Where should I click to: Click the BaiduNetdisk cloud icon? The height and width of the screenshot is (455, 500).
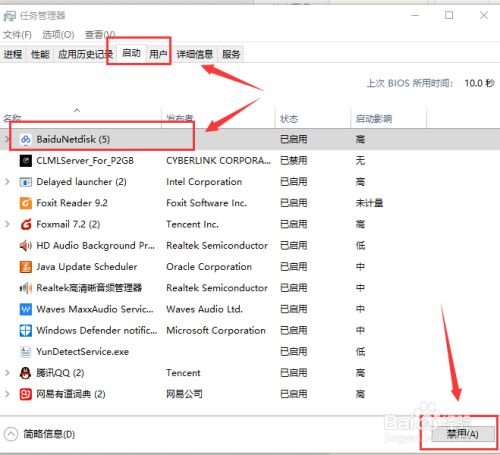point(26,139)
